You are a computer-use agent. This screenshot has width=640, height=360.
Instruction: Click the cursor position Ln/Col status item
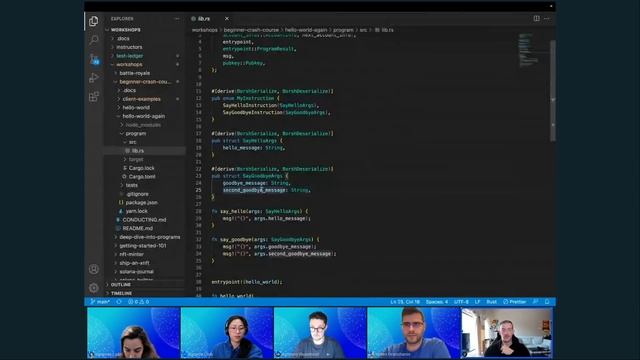(x=405, y=302)
